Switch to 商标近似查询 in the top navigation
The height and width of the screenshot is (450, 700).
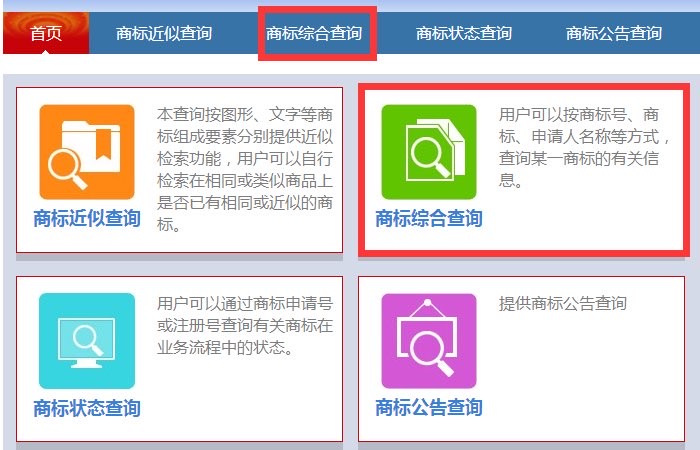click(164, 33)
